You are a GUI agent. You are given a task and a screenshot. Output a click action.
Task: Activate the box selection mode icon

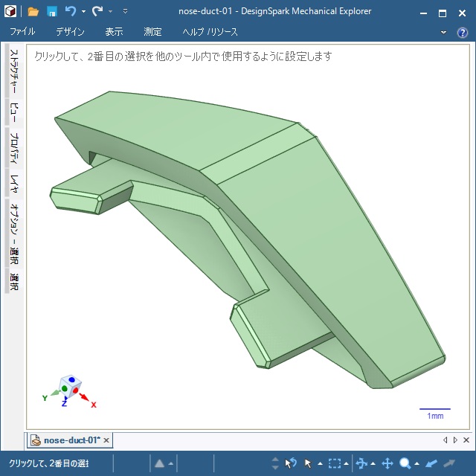click(x=335, y=463)
